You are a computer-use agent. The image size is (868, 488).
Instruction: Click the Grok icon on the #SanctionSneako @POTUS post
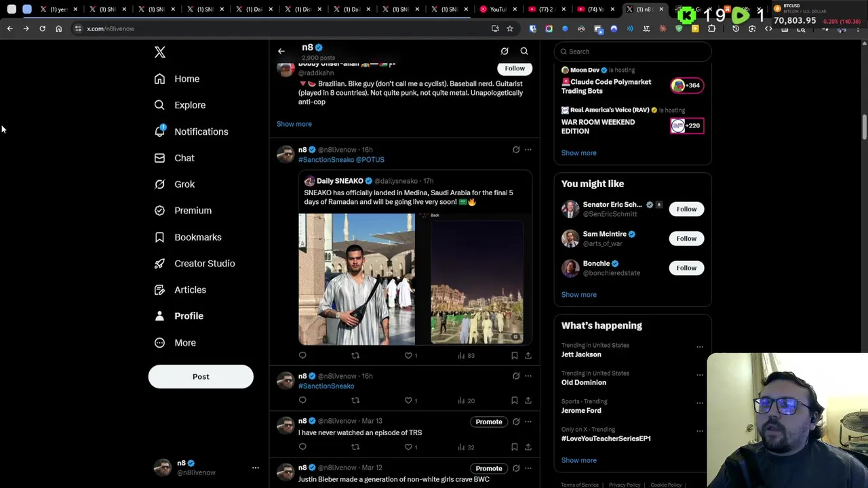coord(516,150)
